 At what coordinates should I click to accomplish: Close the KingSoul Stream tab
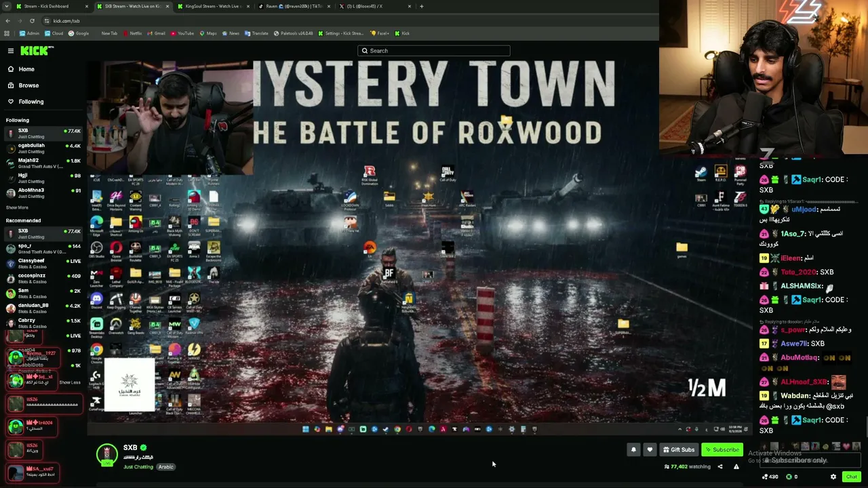coord(248,6)
